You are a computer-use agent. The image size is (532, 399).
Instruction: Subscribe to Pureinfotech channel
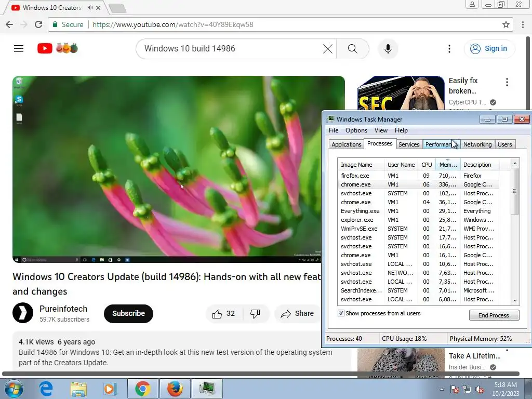click(128, 313)
